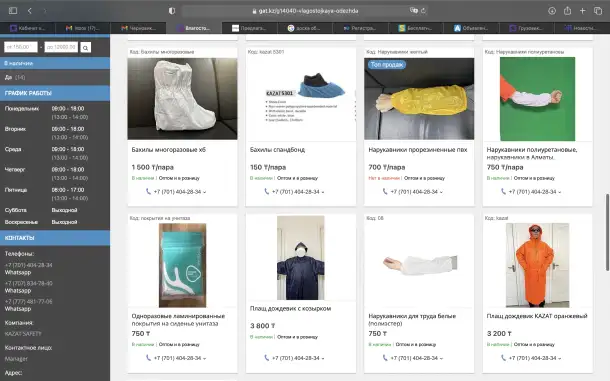Open the blue shoe cover KAZAT 5301 image
Screen dimensions: 610x381
tap(301, 99)
